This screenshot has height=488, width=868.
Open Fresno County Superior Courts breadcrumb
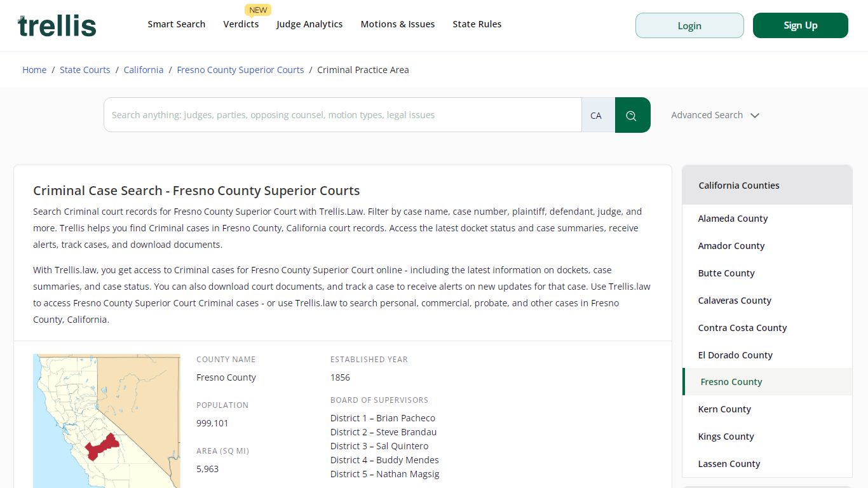[x=240, y=70]
